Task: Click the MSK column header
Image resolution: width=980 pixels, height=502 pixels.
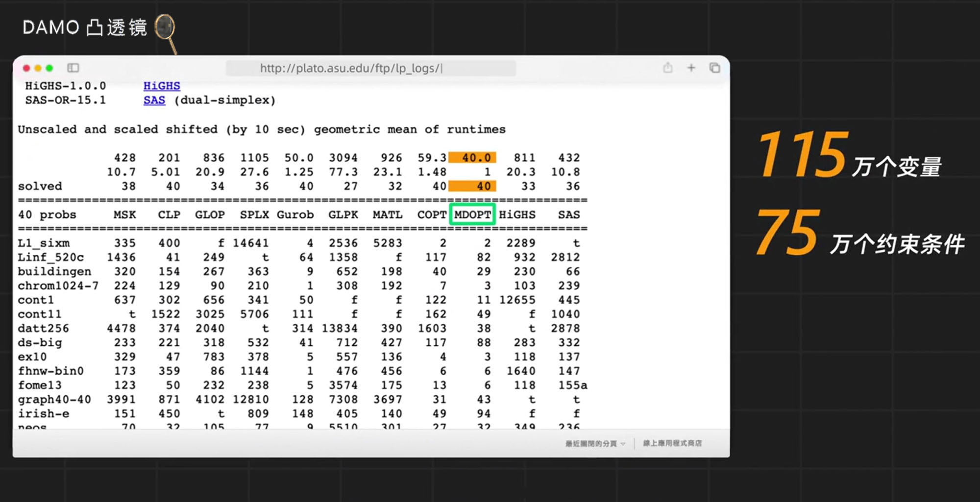Action: [125, 215]
